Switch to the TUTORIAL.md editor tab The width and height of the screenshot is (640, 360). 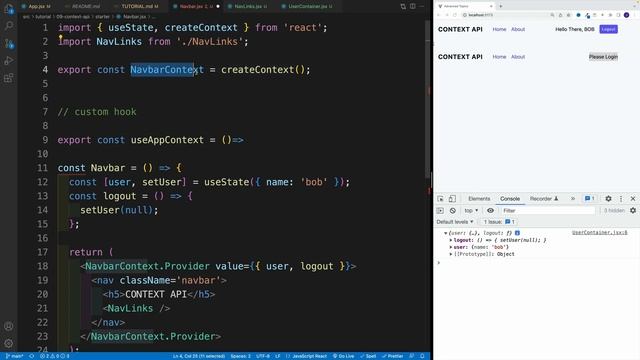139,6
